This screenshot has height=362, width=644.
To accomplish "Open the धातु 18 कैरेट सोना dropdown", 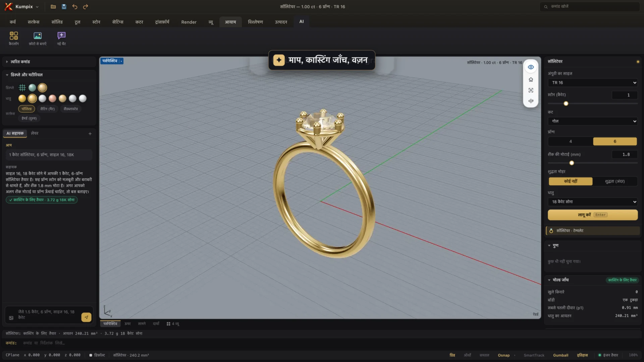I will coord(593,202).
